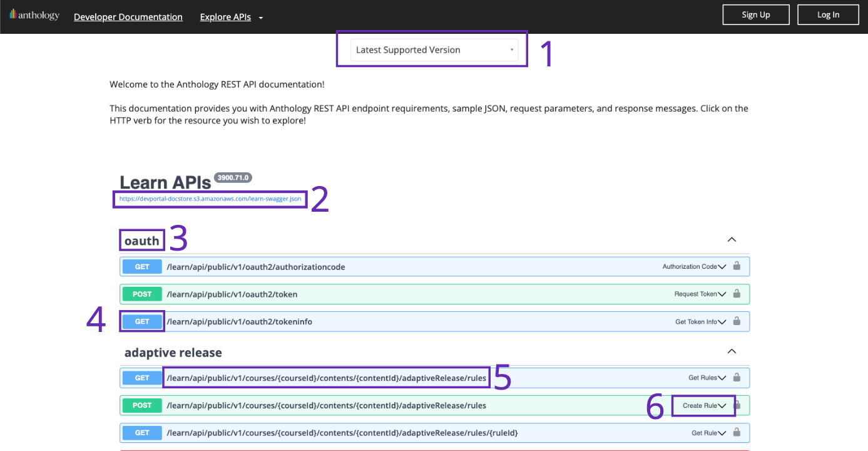The width and height of the screenshot is (868, 451).
Task: Click lock icon on authorizationcode row
Action: pos(737,266)
